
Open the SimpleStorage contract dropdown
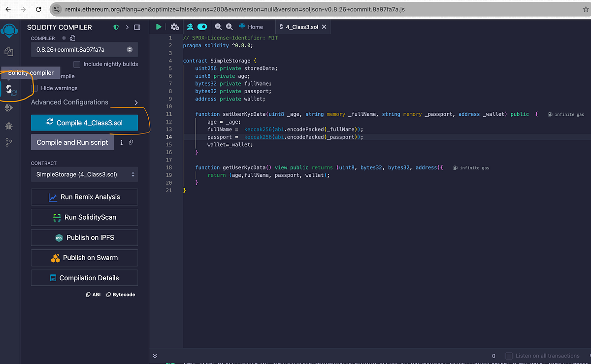[84, 174]
